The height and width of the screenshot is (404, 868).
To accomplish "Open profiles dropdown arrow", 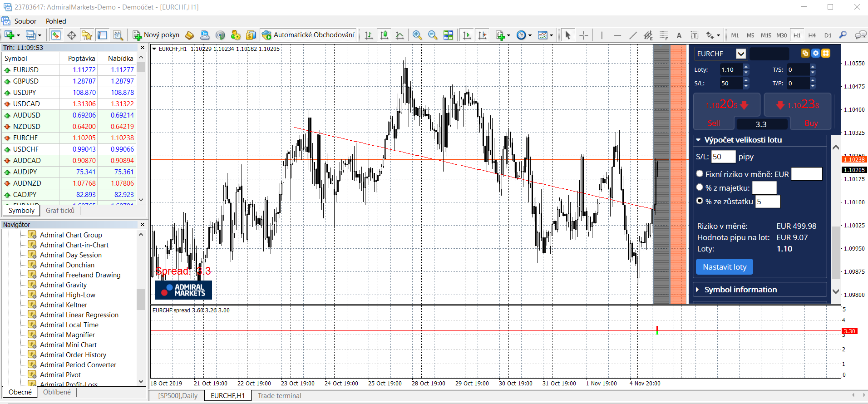I will point(39,35).
